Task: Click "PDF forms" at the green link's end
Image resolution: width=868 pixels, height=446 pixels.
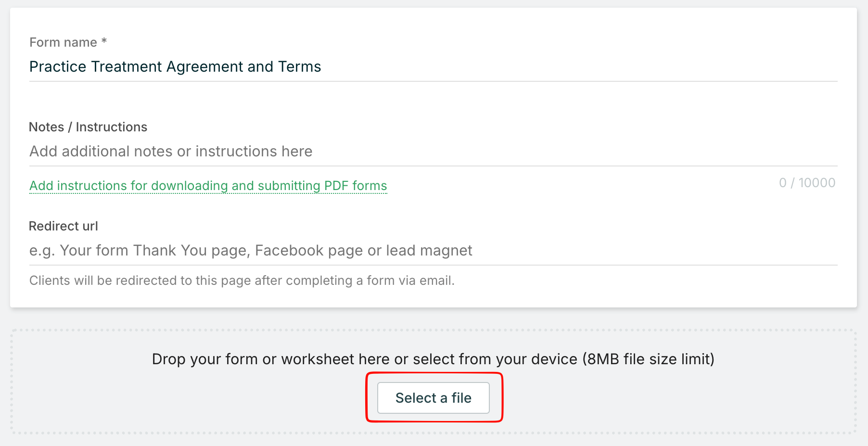Action: click(356, 186)
